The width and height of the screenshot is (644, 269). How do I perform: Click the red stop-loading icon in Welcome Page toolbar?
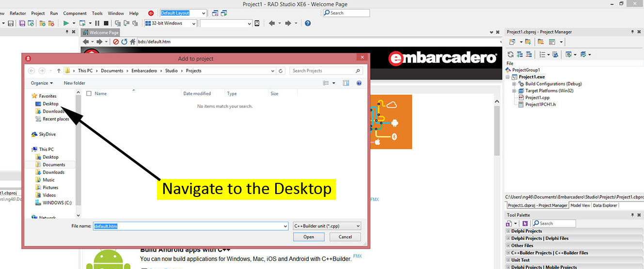116,42
